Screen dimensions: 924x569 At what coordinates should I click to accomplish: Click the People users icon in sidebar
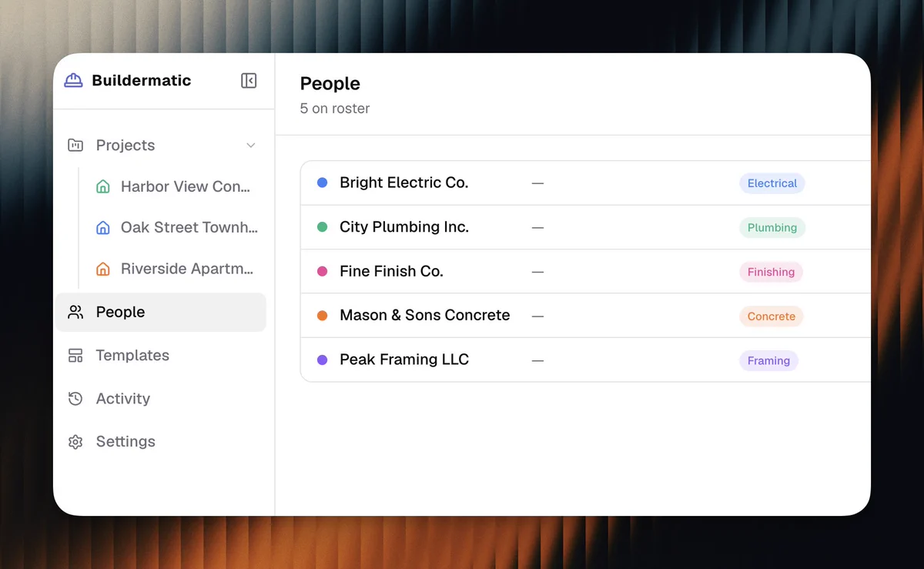pyautogui.click(x=75, y=312)
